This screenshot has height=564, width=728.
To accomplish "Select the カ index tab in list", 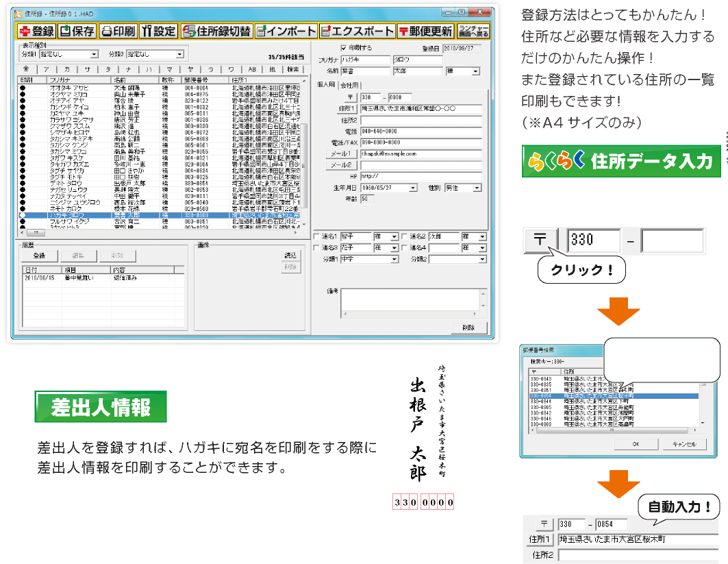I will tap(66, 69).
